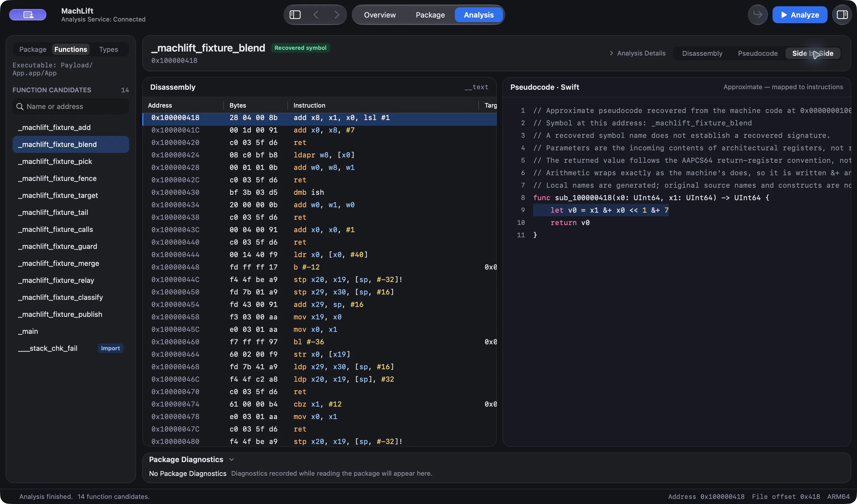Click the File offset 0x418 status entry
Screen dimensions: 857x504
[x=786, y=497]
